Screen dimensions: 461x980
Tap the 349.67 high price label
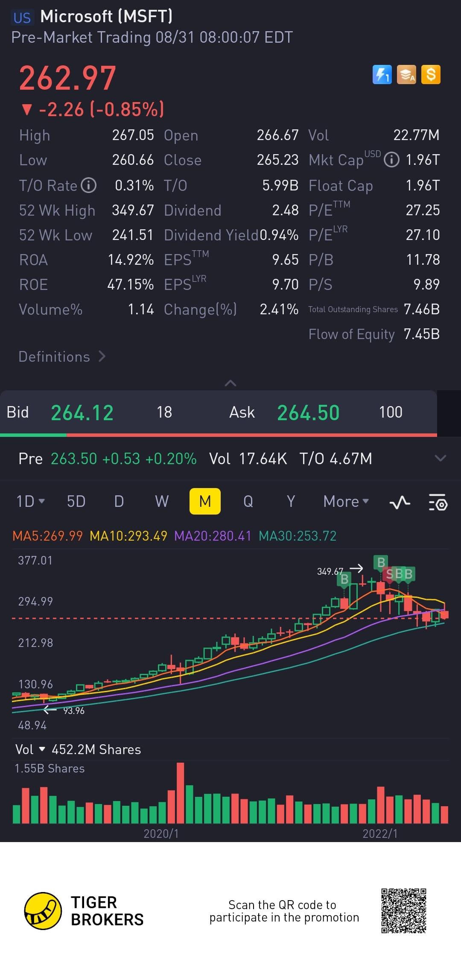330,571
